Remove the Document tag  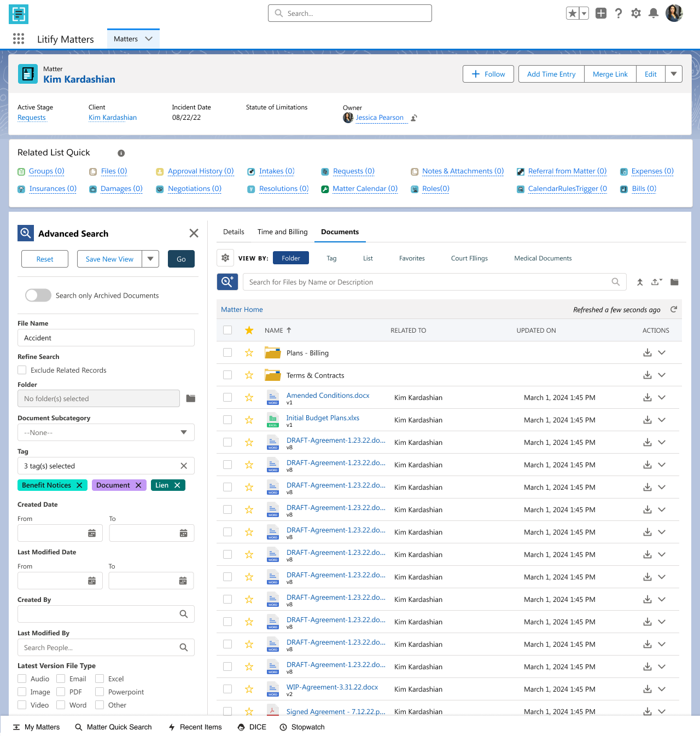pos(138,485)
